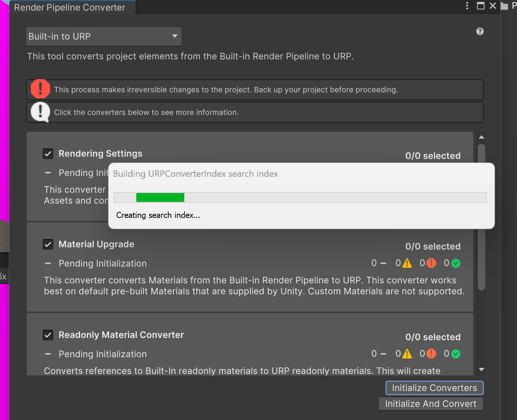Open the window kebab options menu
Screen dimensions: 517x420
[x=467, y=6]
